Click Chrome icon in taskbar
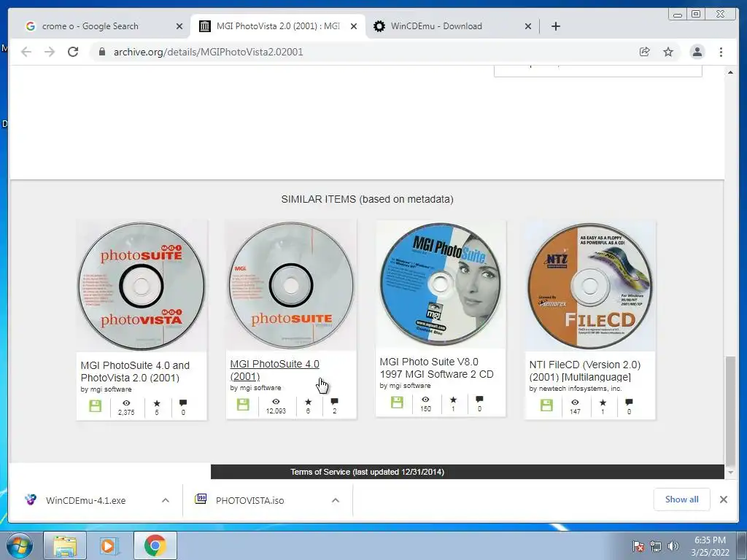Image resolution: width=747 pixels, height=560 pixels. tap(155, 545)
